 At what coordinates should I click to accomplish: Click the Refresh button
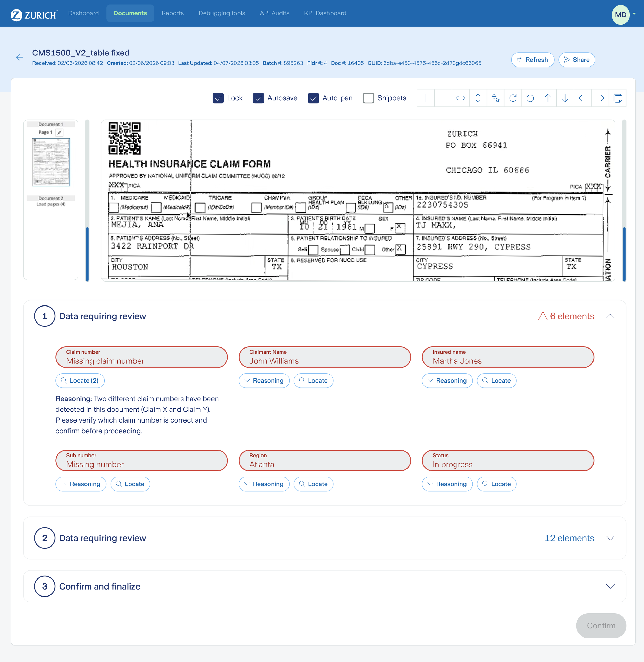(532, 60)
